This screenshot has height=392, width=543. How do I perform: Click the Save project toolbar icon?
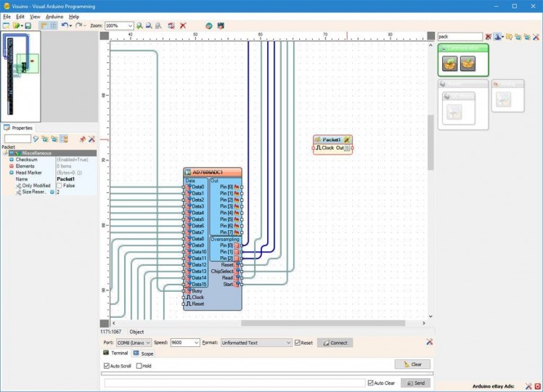pyautogui.click(x=28, y=25)
